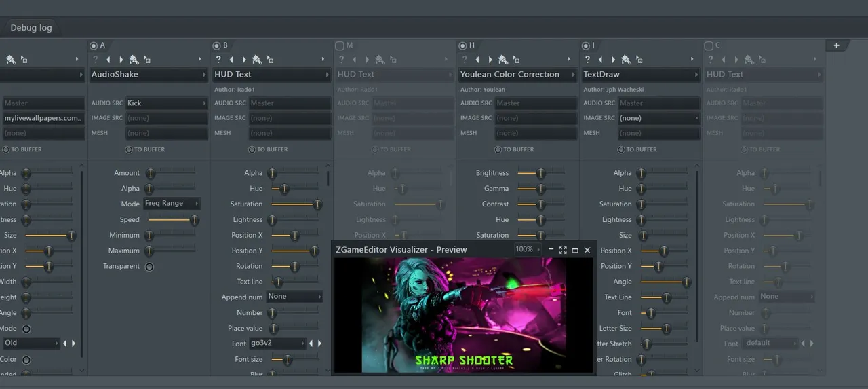This screenshot has height=389, width=868.
Task: Move layer H right with its arrow
Action: (x=490, y=60)
